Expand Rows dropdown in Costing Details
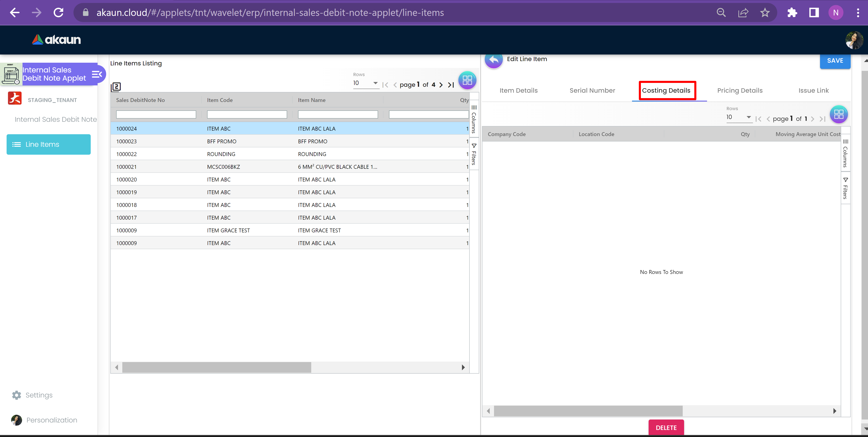This screenshot has width=868, height=437. [x=739, y=117]
